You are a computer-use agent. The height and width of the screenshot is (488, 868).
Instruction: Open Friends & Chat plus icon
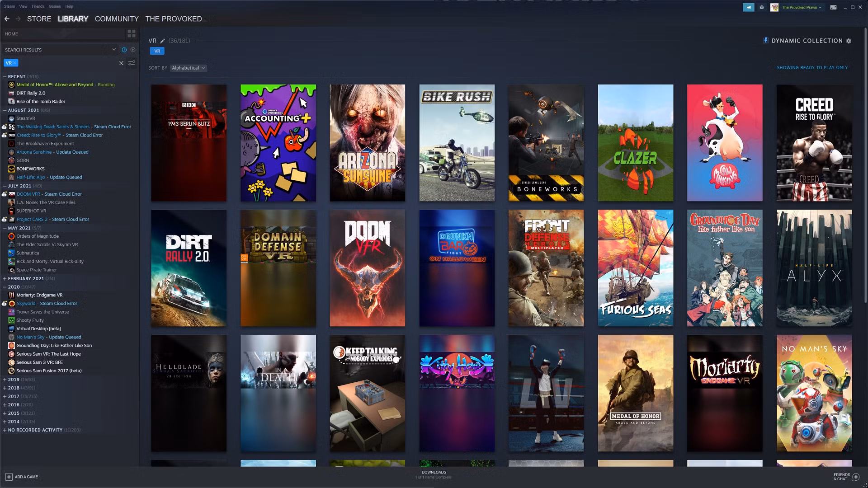856,477
